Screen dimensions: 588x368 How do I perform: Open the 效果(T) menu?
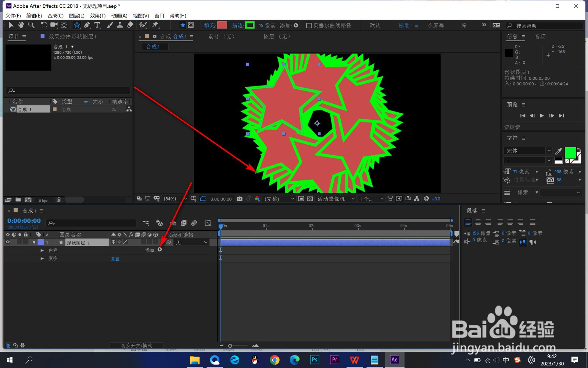[x=98, y=16]
